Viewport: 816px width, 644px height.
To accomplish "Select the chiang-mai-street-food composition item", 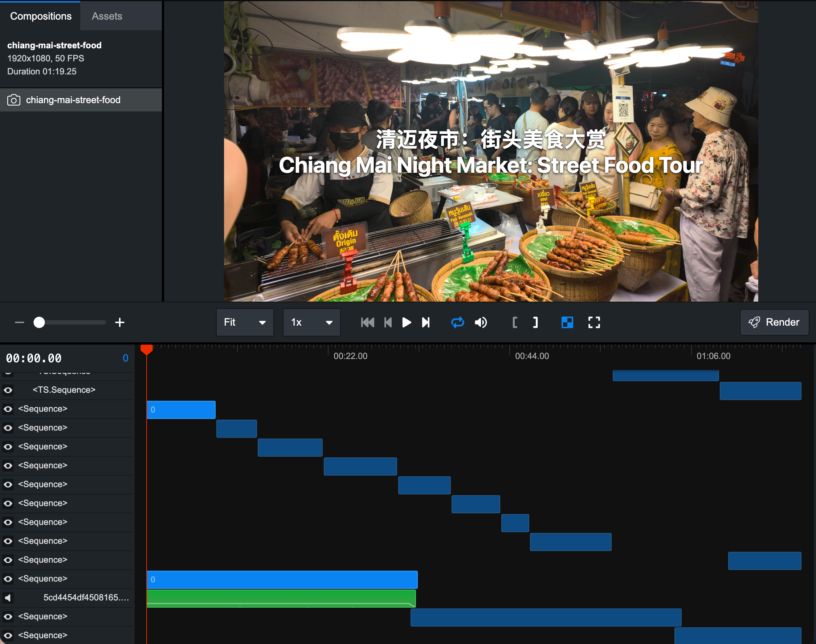I will (x=73, y=100).
